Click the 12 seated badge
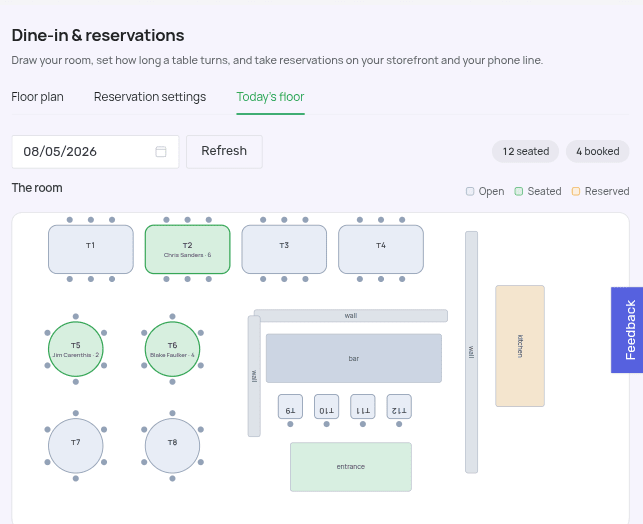The image size is (643, 524). (x=525, y=151)
